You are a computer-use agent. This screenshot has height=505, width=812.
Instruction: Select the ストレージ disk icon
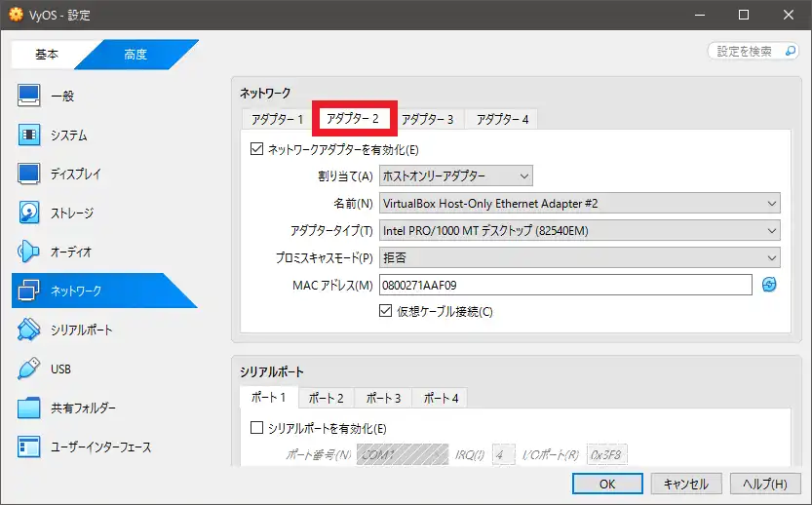pyautogui.click(x=28, y=213)
